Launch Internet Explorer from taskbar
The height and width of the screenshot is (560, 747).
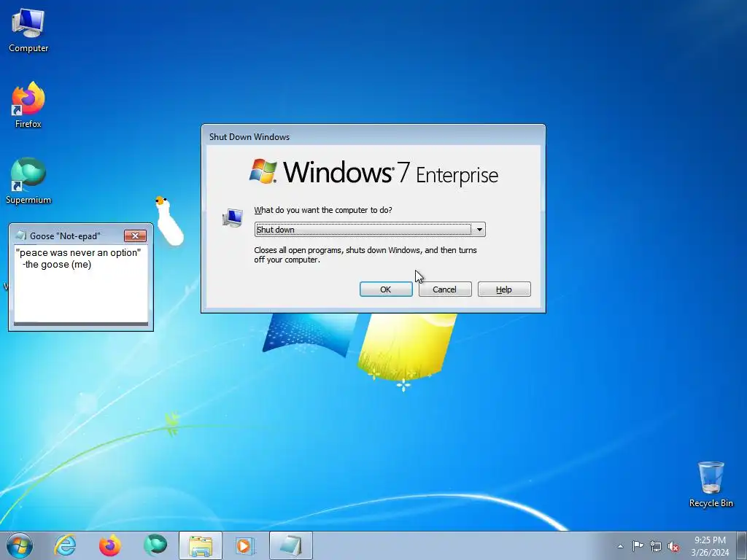coord(65,545)
